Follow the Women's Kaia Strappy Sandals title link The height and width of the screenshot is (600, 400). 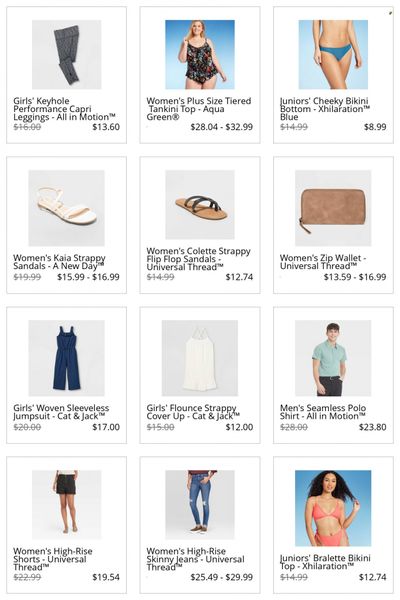59,262
